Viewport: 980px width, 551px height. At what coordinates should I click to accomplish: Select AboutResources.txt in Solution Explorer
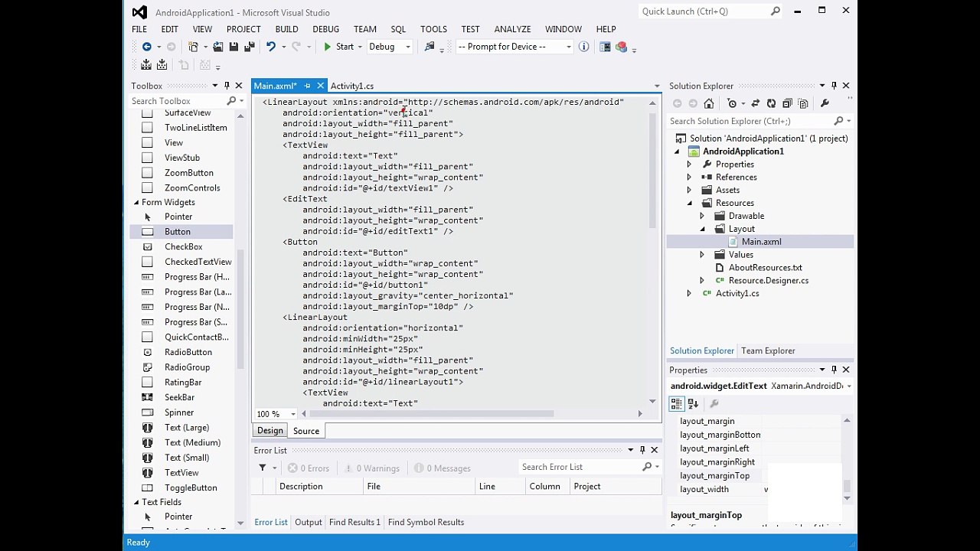point(766,268)
